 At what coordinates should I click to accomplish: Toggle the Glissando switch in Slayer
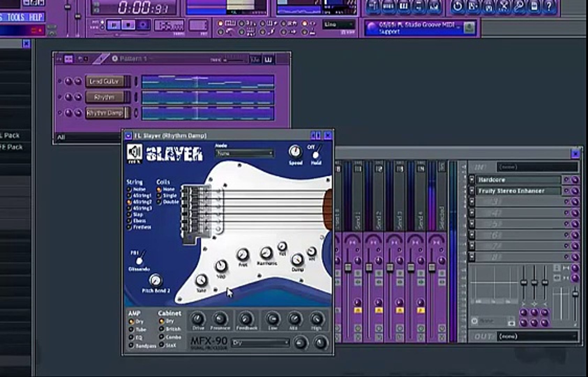[x=140, y=258]
